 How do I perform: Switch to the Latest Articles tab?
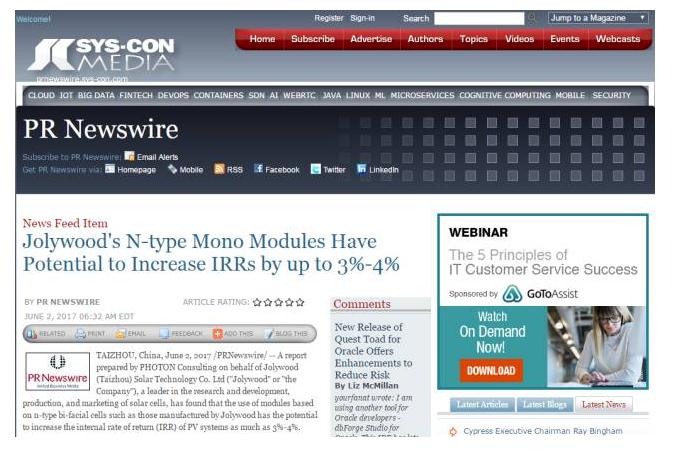[481, 405]
